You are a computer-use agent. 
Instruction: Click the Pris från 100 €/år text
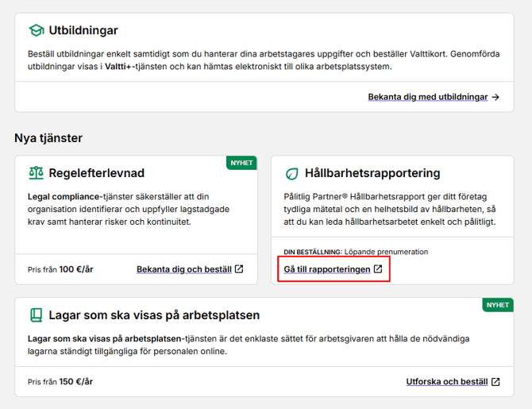pyautogui.click(x=60, y=269)
